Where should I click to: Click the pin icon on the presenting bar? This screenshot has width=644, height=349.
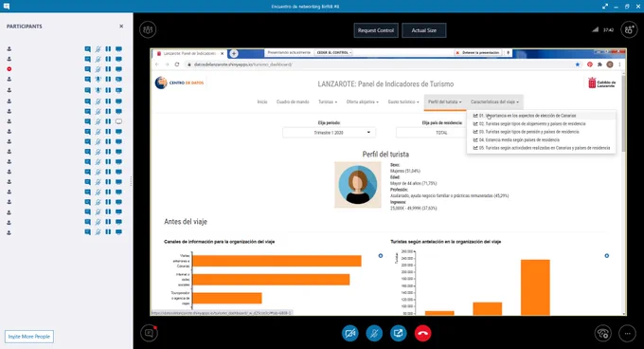coord(508,52)
